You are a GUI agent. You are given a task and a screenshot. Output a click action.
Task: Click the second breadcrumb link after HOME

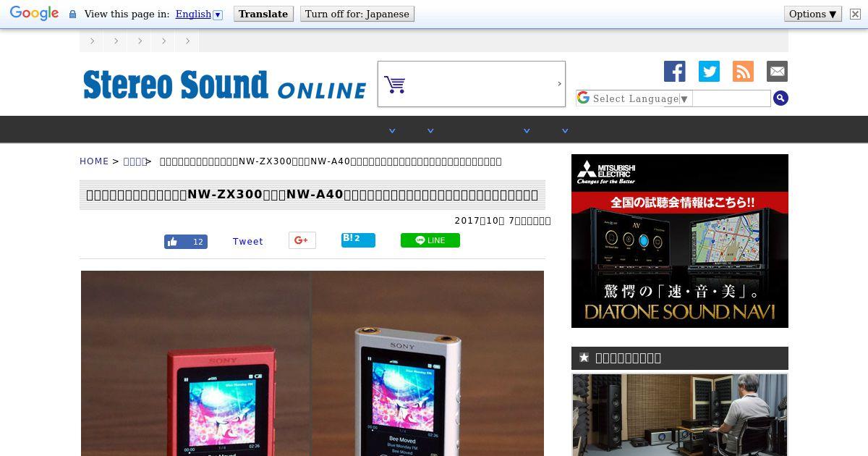[135, 161]
